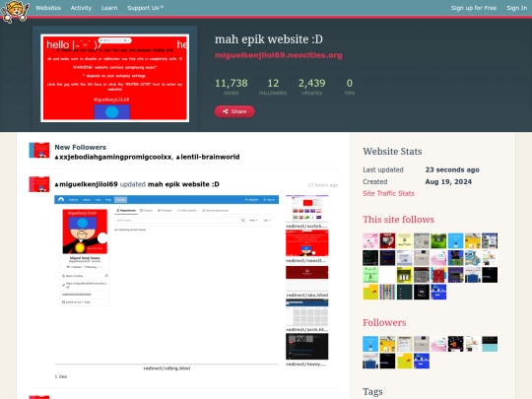Viewport: 532px width, 399px height.
Task: Open mah epik website :D update title
Action: (x=183, y=184)
